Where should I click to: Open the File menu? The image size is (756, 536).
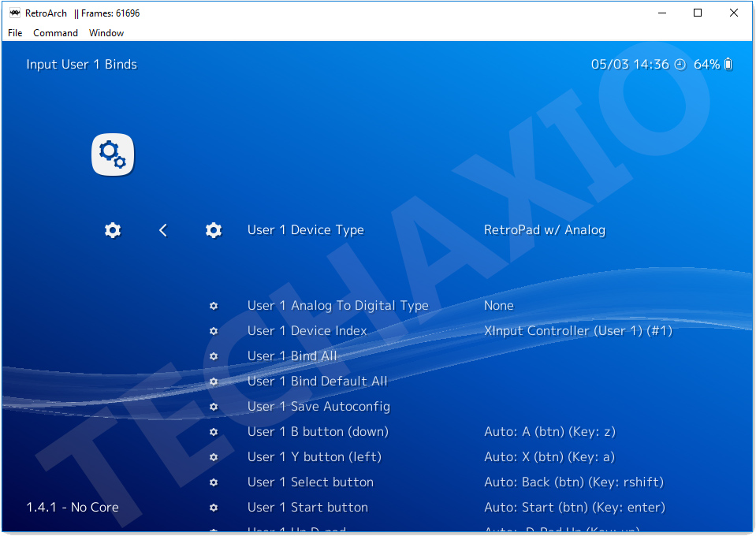(x=15, y=33)
